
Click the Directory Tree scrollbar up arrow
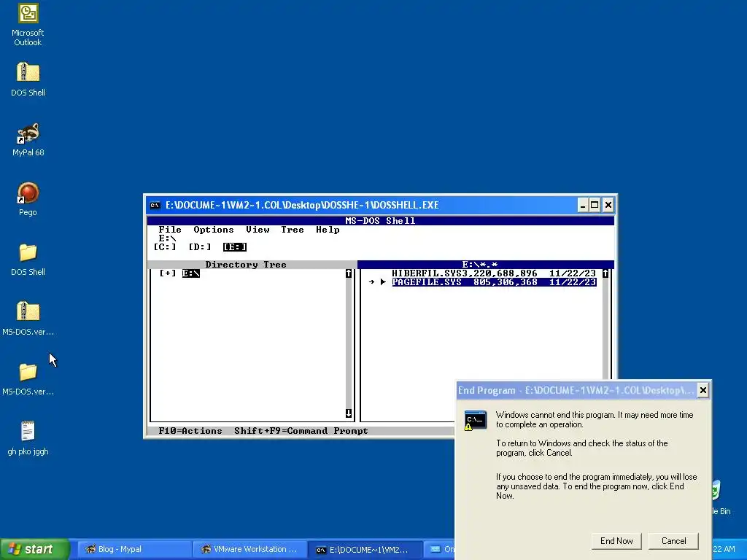[349, 273]
